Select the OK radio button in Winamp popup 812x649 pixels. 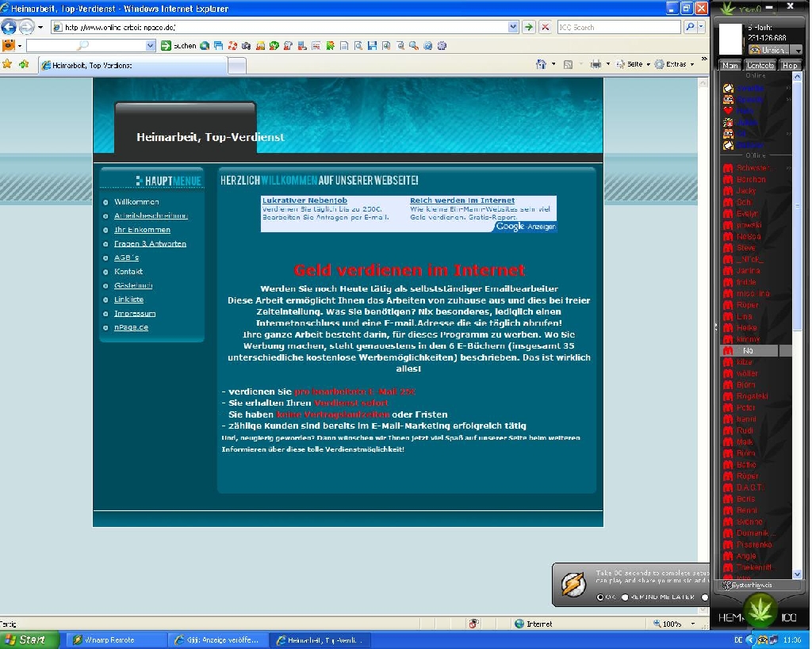(600, 597)
